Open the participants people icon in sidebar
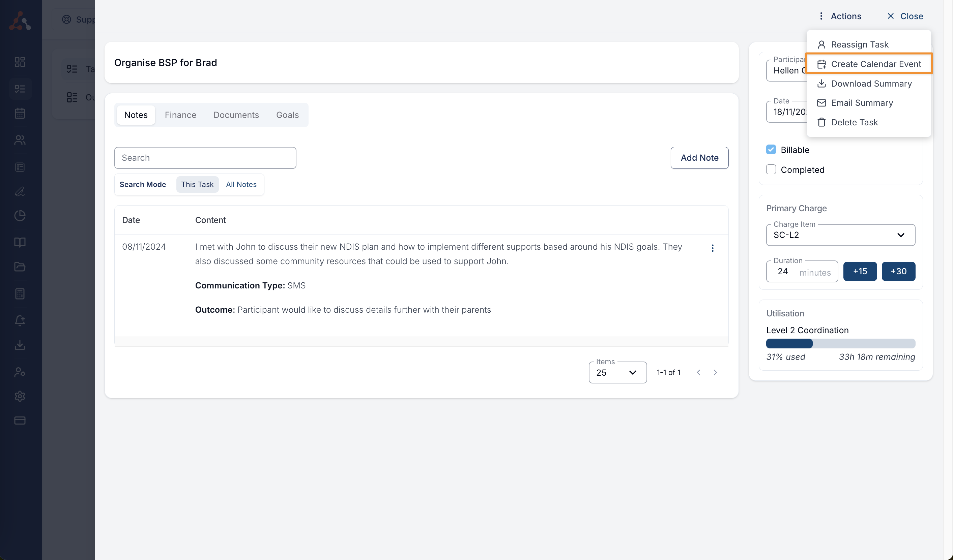This screenshot has height=560, width=953. (x=20, y=140)
